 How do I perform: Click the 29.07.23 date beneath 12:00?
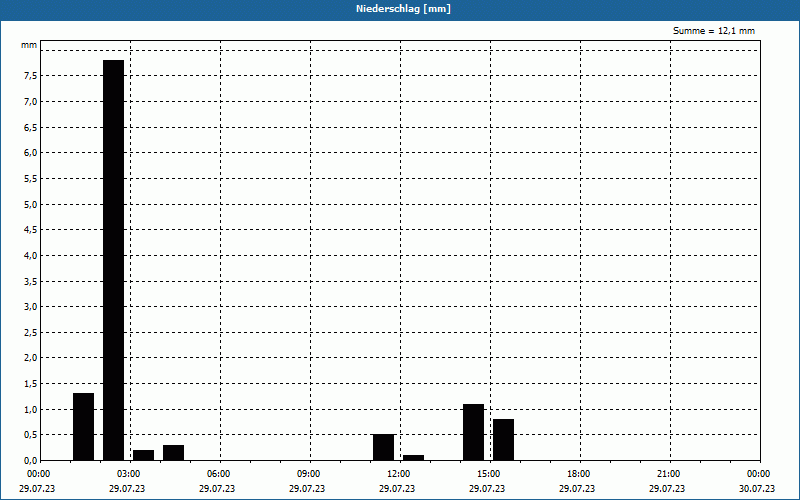pos(397,489)
